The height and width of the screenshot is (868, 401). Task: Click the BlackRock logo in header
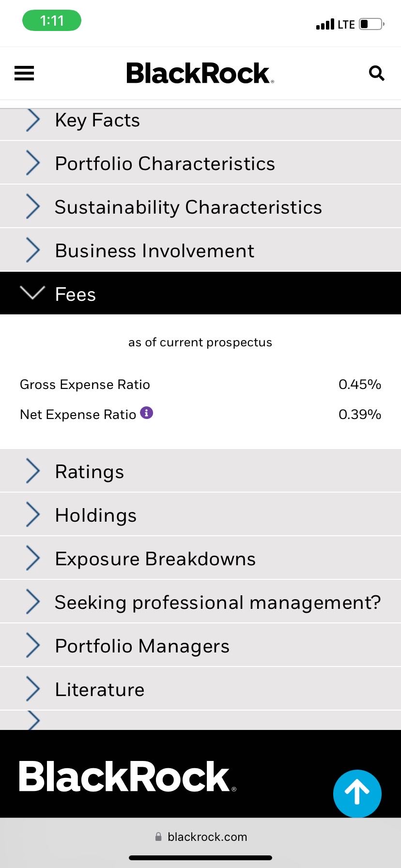click(200, 73)
